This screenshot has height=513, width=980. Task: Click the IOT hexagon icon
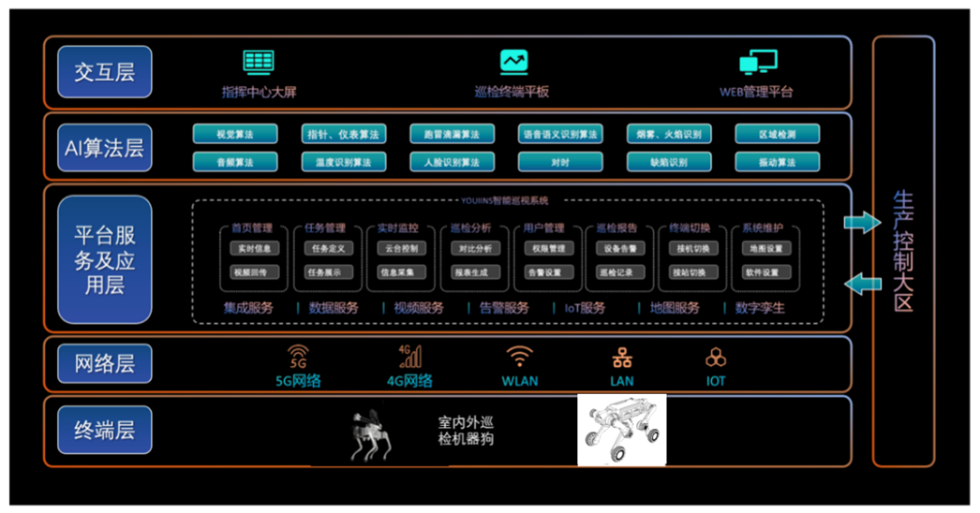(716, 358)
